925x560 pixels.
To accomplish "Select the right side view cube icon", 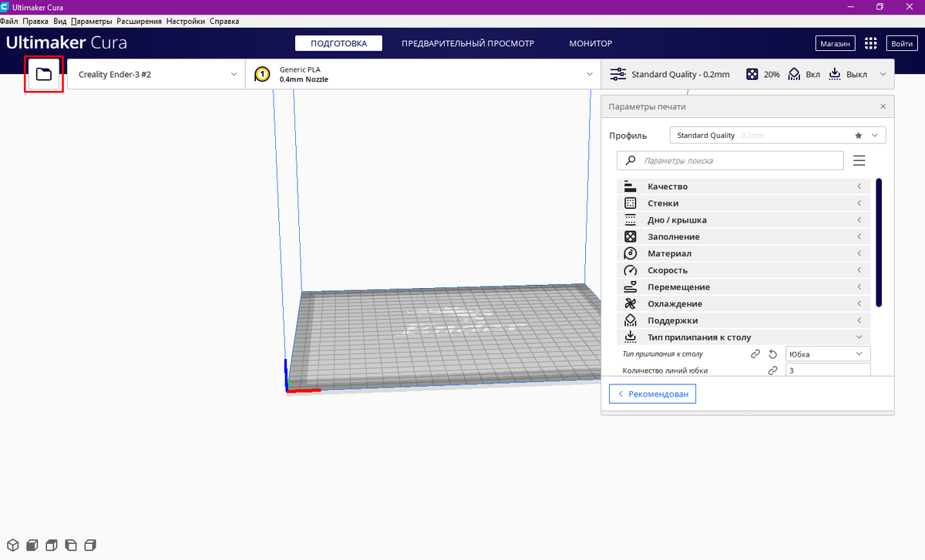I will click(x=90, y=545).
